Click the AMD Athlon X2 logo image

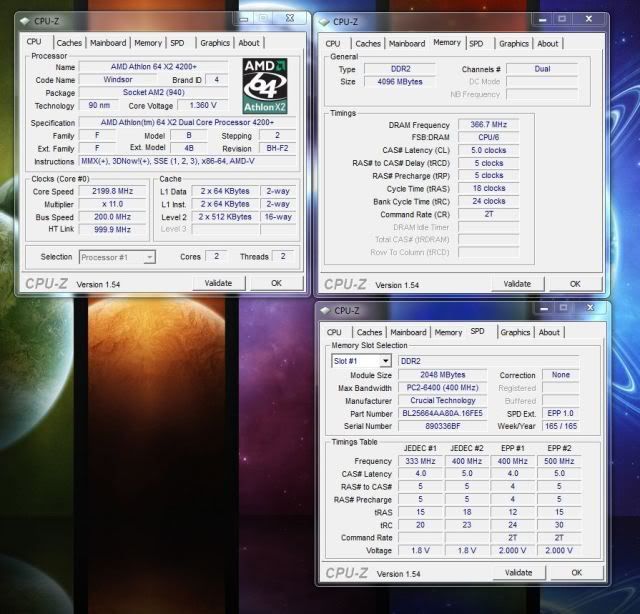[x=265, y=86]
